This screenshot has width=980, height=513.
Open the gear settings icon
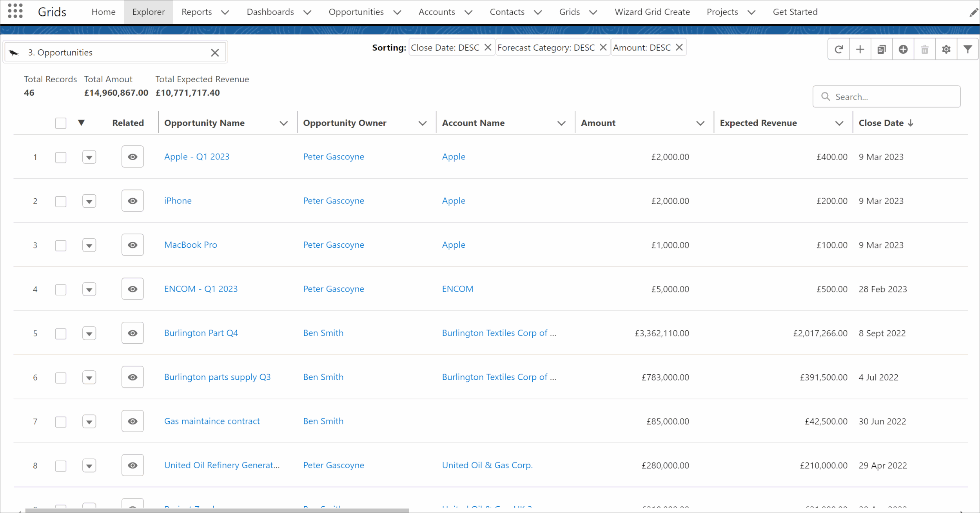946,49
